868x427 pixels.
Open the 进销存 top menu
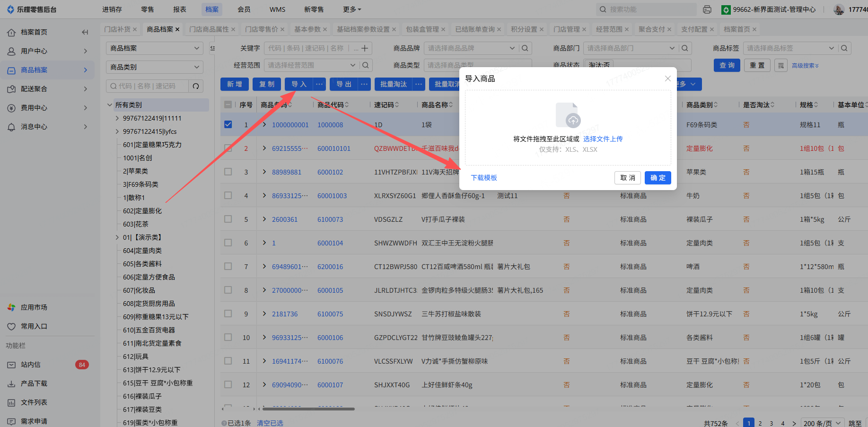point(112,9)
